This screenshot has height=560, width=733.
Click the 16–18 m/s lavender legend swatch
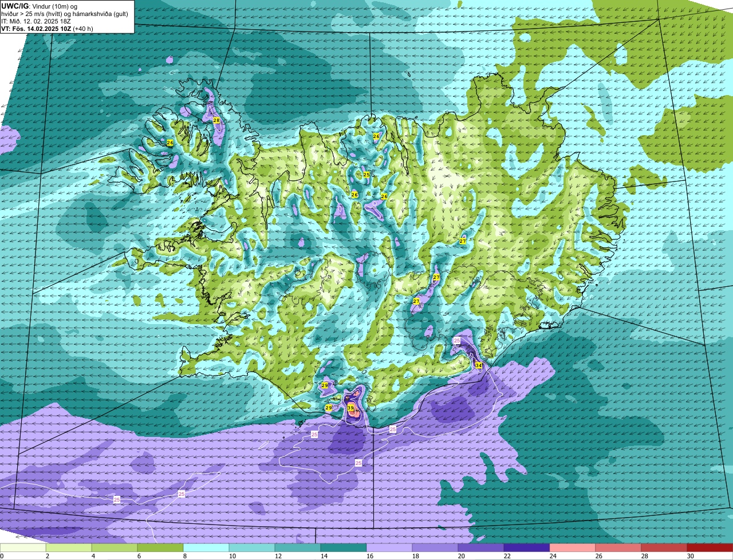[x=389, y=548]
